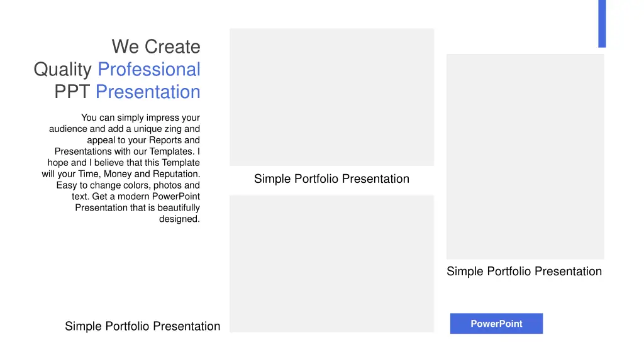Click the blue word "Professional" in heading
Viewport: 644px width, 362px height.
[x=148, y=69]
